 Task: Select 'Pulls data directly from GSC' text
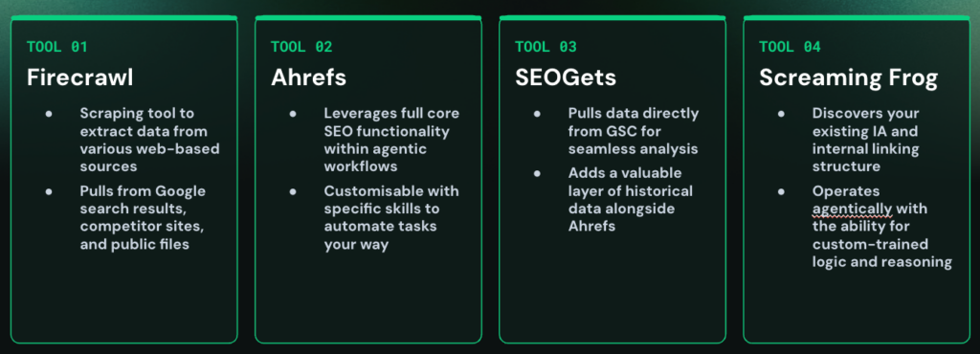click(x=634, y=131)
